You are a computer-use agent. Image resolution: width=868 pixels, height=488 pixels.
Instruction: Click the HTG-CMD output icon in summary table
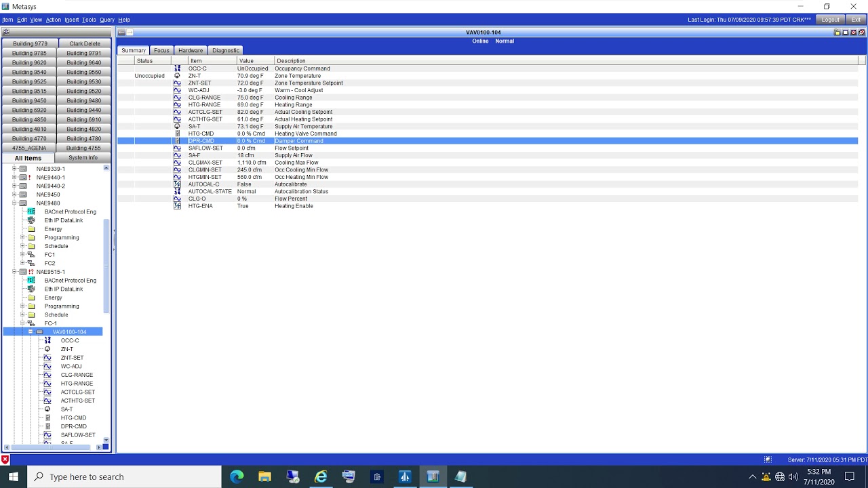pyautogui.click(x=178, y=134)
